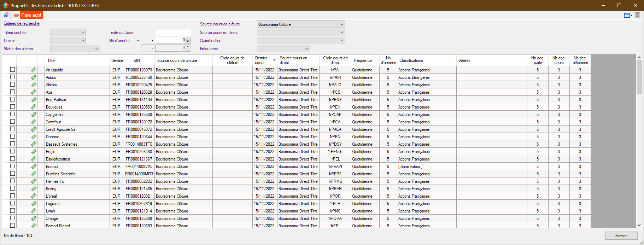Click the vertical scrollbar down arrow
644x245 pixels.
639,225
